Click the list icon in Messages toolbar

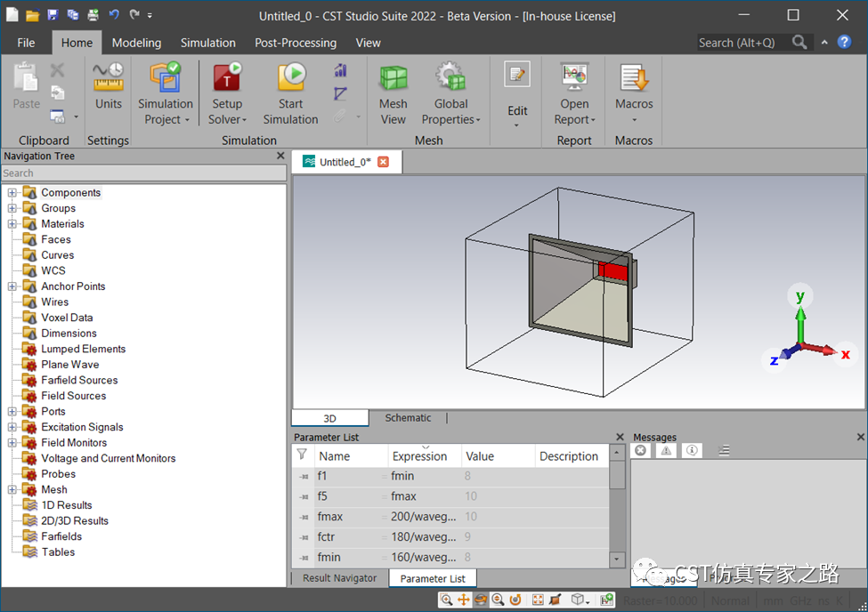pyautogui.click(x=724, y=450)
